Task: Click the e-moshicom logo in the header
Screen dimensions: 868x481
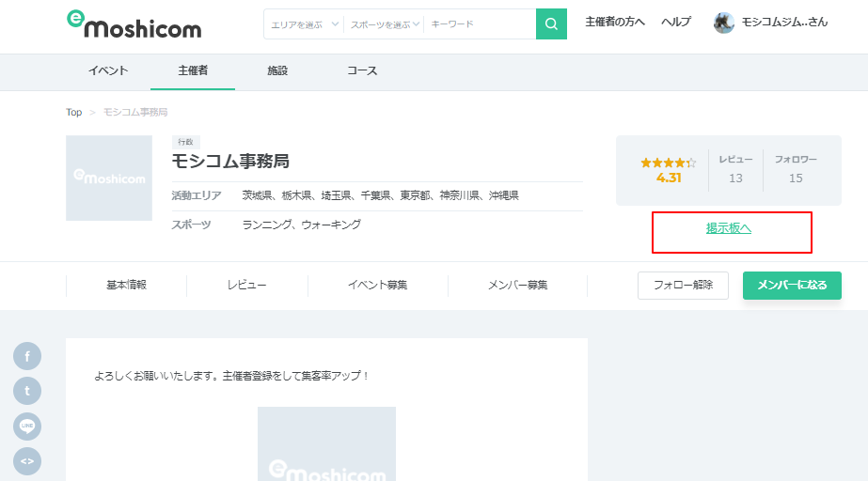Action: click(134, 24)
